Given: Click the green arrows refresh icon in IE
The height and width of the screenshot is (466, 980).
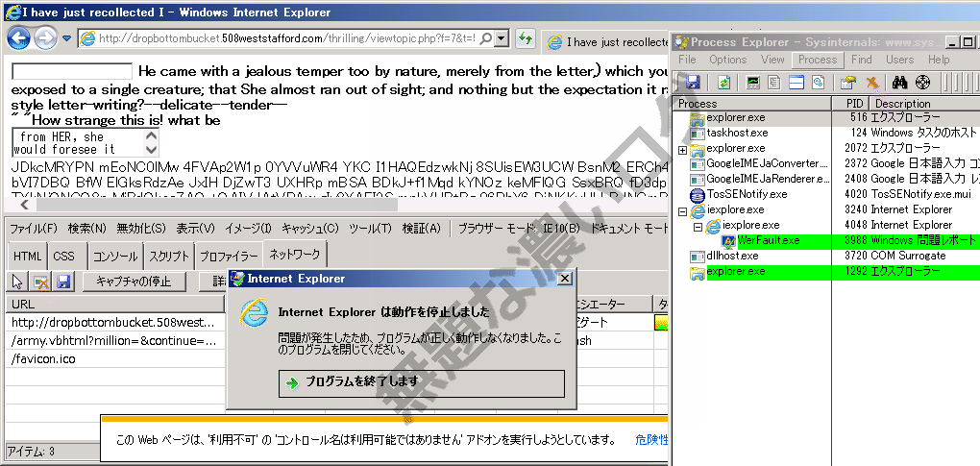Looking at the screenshot, I should click(525, 38).
